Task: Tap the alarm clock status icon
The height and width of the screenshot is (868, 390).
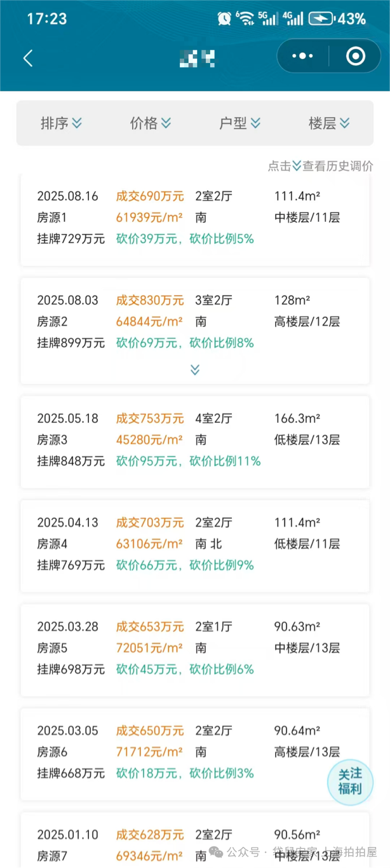Action: click(x=224, y=18)
